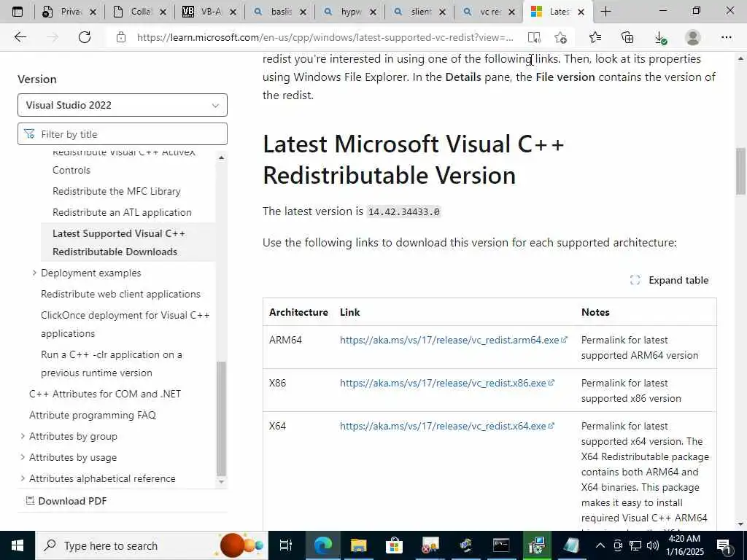Open Run a C++ -clr application article

pyautogui.click(x=112, y=363)
